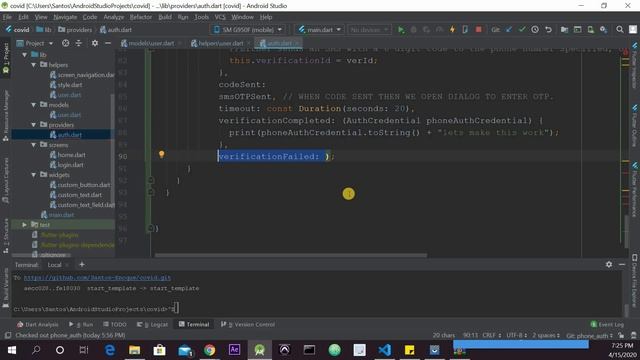This screenshot has width=640, height=360.
Task: Open Chrome from taskbar
Action: [209, 350]
